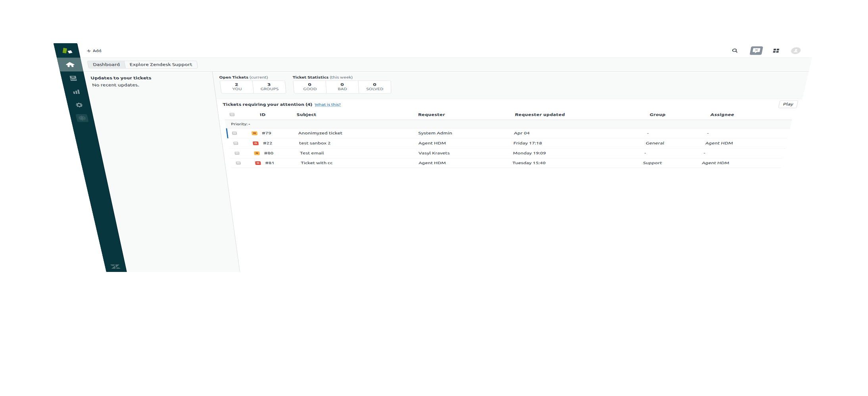Click the open status badge on ticket #81
This screenshot has width=868, height=396.
click(x=258, y=163)
